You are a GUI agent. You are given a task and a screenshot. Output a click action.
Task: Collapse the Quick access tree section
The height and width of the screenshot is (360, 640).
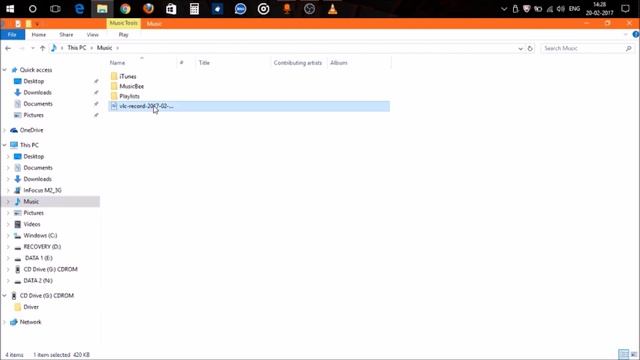point(4,70)
